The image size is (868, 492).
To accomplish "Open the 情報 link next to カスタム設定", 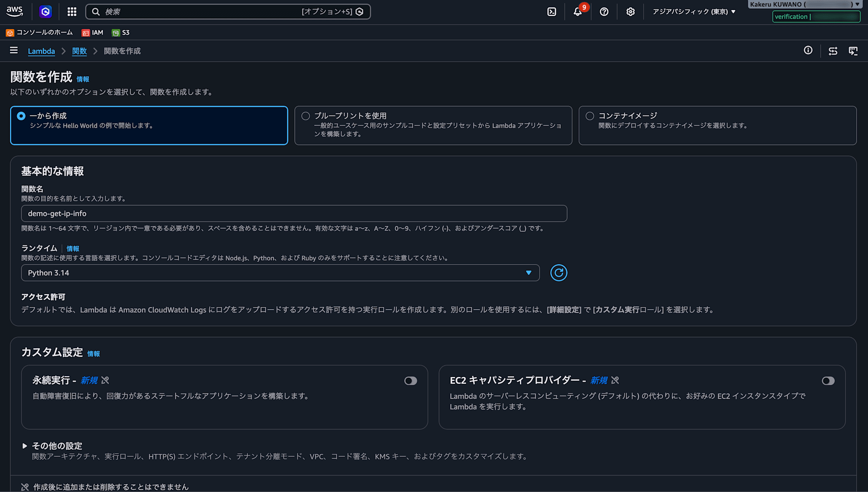I will (93, 354).
